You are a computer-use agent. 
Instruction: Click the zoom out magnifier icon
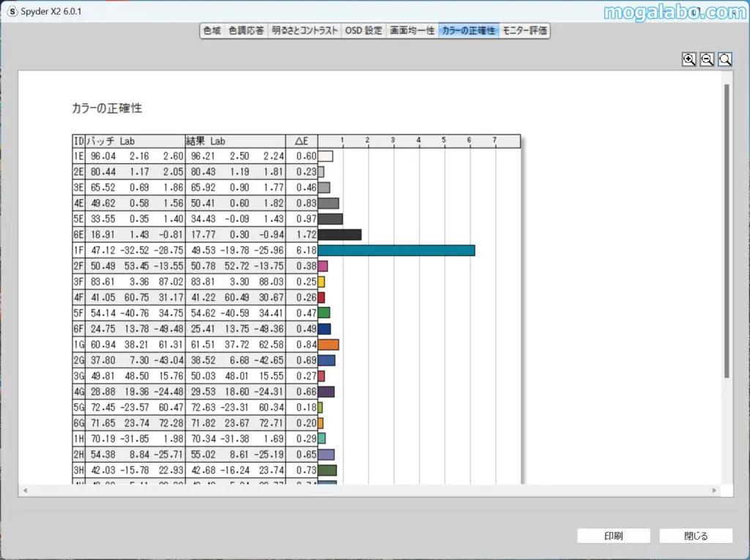(x=707, y=60)
